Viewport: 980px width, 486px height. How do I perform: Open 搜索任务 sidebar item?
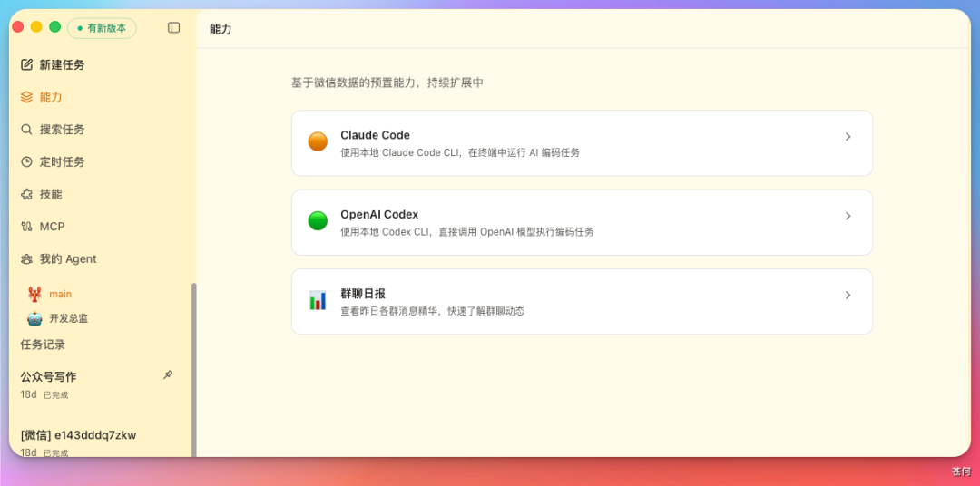click(x=63, y=130)
